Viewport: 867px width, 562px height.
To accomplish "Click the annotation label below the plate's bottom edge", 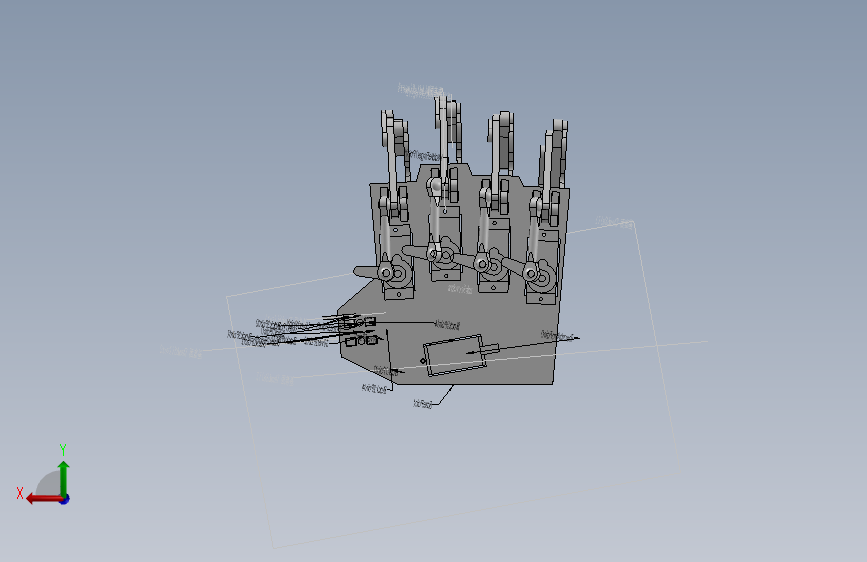I will tap(423, 404).
